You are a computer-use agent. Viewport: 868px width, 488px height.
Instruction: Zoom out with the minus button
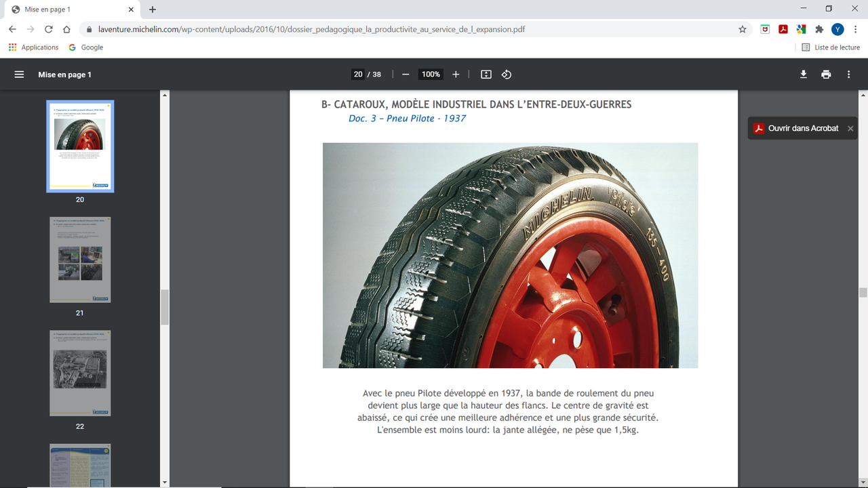(x=406, y=75)
